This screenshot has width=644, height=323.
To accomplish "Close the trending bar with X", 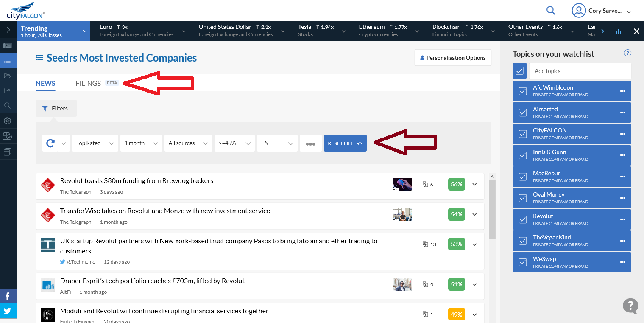I will [x=636, y=31].
